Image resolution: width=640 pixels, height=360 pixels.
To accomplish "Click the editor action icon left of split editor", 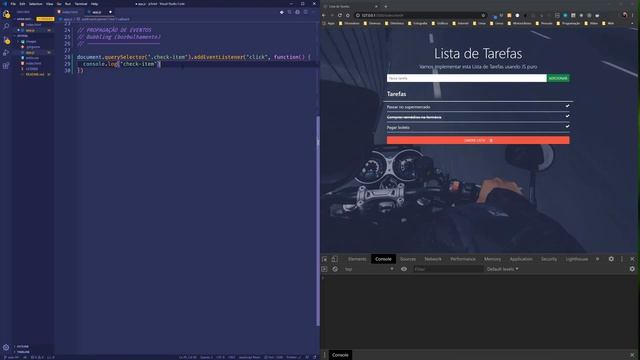I will pyautogui.click(x=298, y=12).
